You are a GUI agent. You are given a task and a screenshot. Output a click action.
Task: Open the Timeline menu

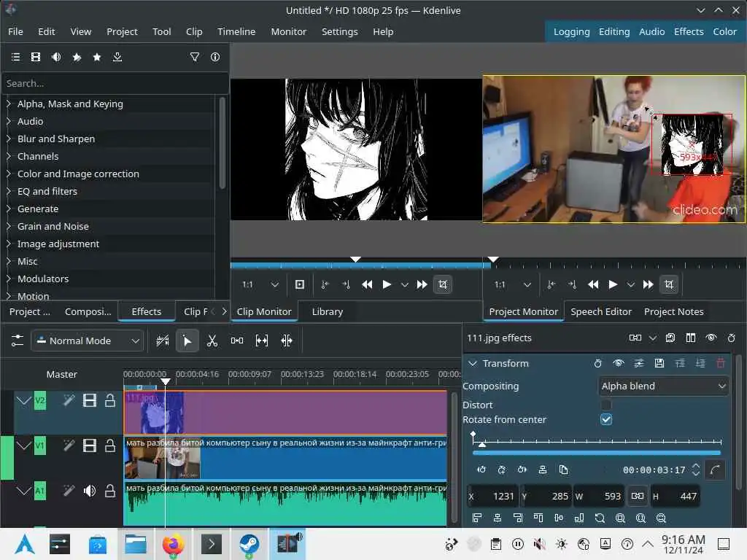tap(236, 31)
